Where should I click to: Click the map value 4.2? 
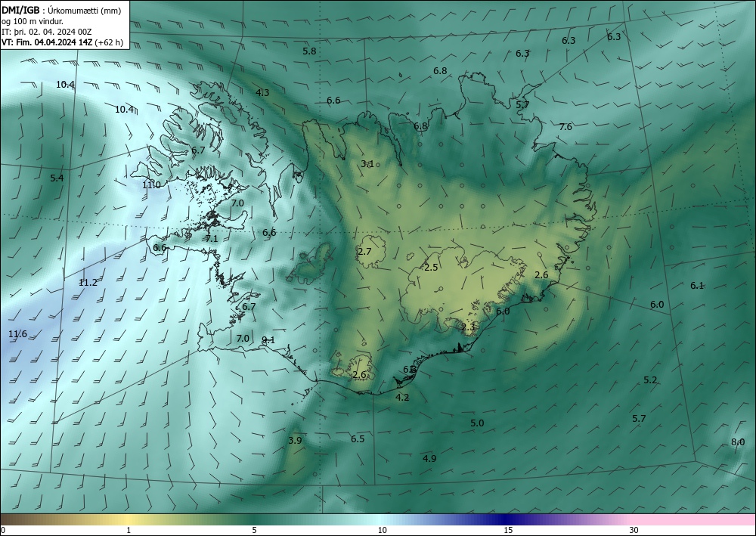pos(402,398)
